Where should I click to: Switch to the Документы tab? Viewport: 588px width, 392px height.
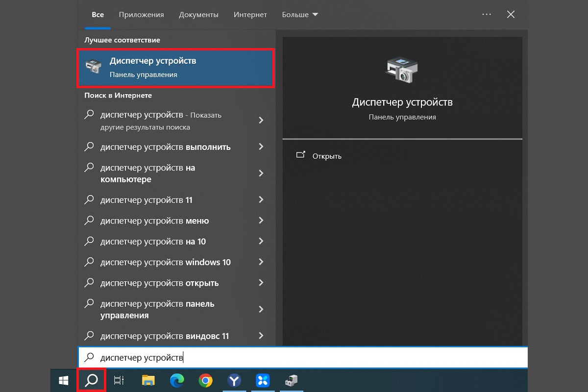(x=198, y=15)
